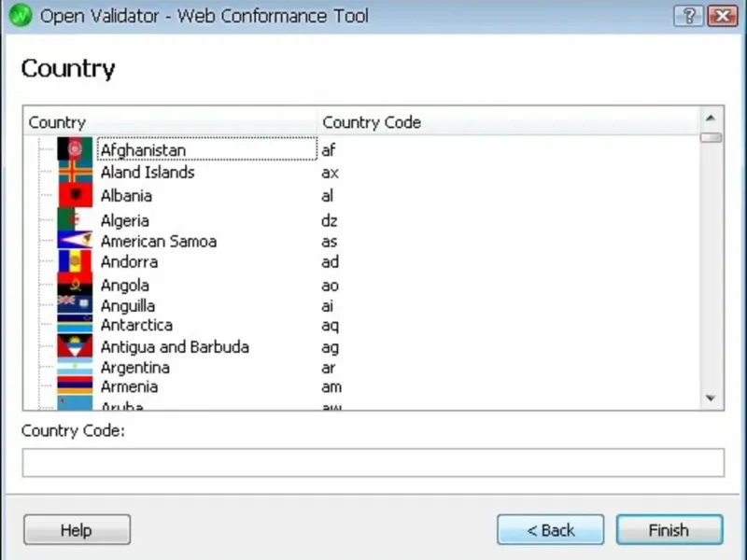The width and height of the screenshot is (747, 560).
Task: Click the Antarctica flag icon
Action: 75,324
